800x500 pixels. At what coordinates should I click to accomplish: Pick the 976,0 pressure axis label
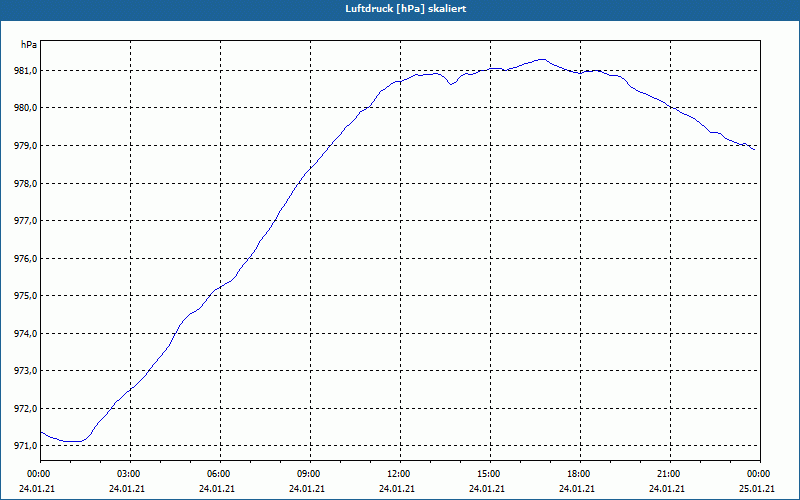(x=26, y=258)
